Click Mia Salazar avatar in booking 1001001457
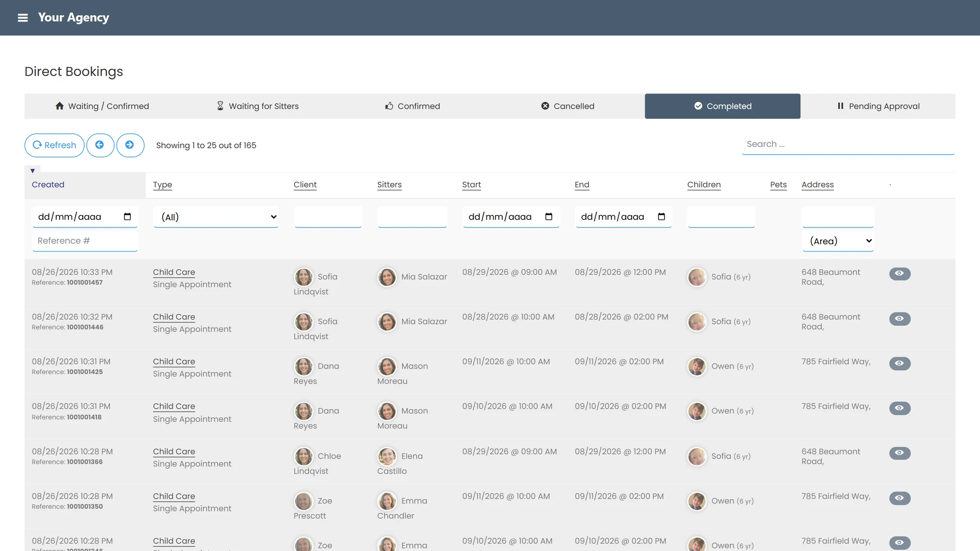980x551 pixels. [x=387, y=277]
